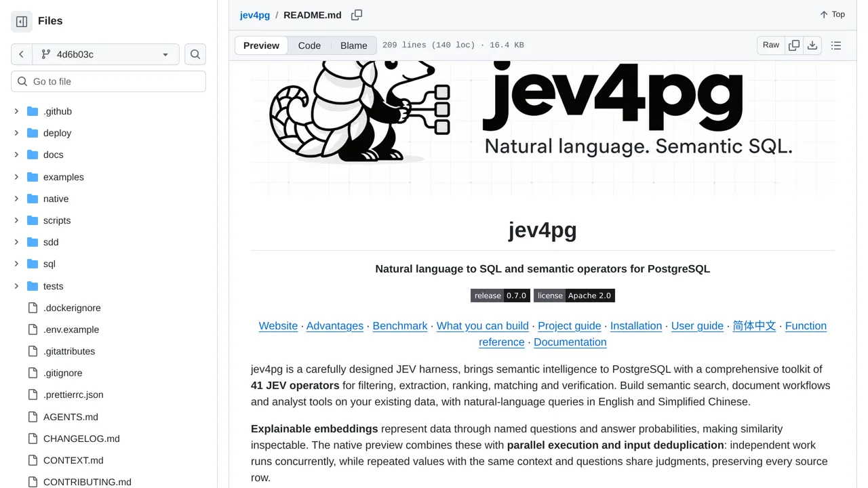Focus the Go to file search field
The image size is (868, 488).
click(108, 81)
